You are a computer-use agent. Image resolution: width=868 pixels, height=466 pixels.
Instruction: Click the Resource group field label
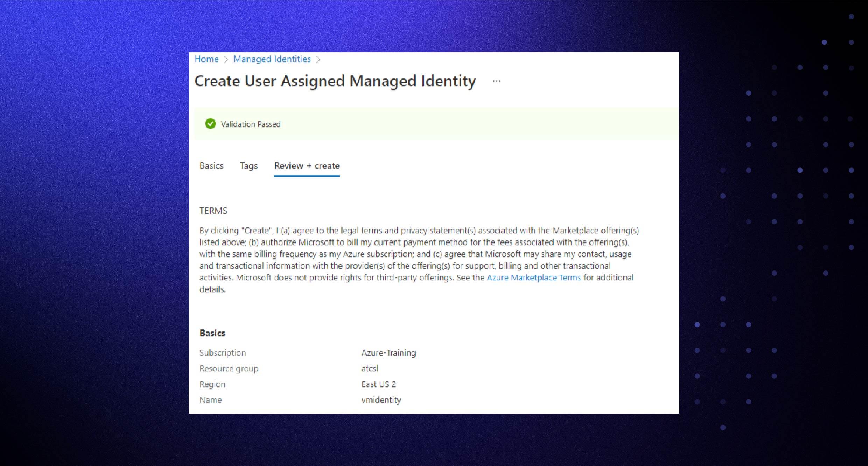tap(229, 369)
